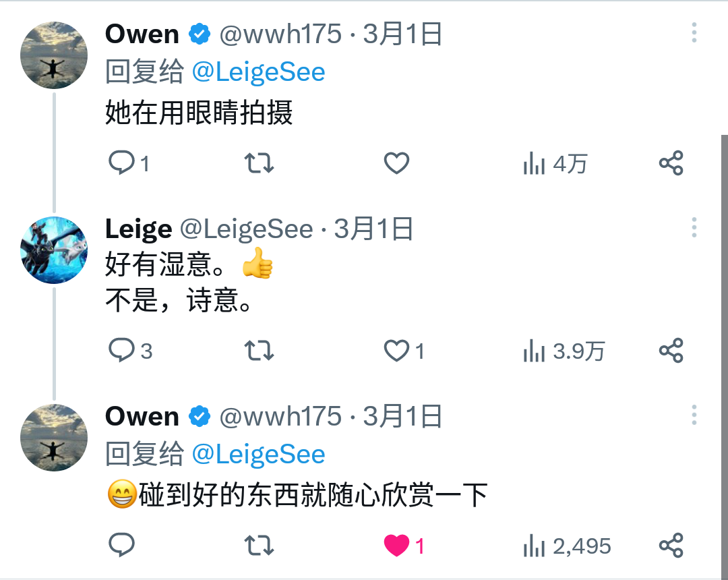Share Leige's tweet
The height and width of the screenshot is (580, 728).
click(671, 351)
